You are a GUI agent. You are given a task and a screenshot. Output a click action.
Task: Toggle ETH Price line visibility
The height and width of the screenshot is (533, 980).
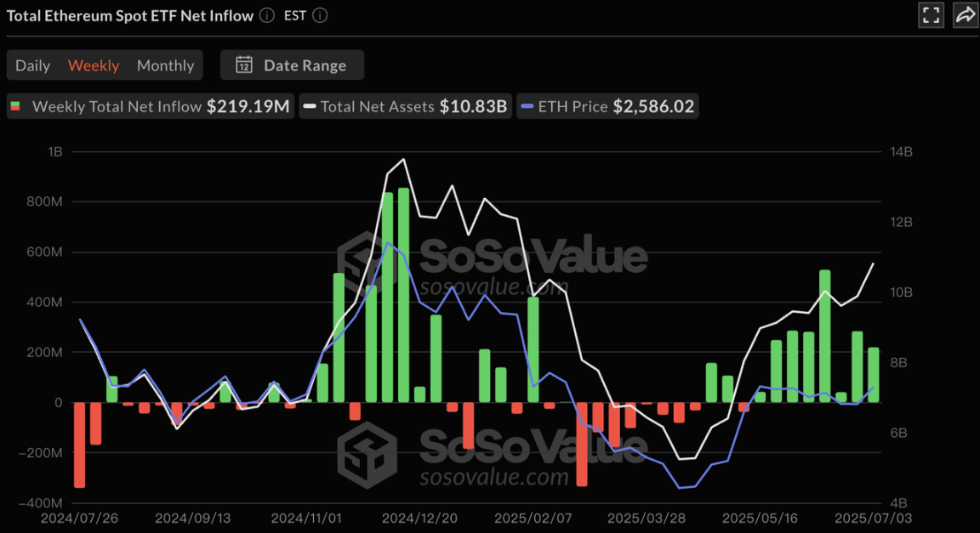tap(607, 106)
